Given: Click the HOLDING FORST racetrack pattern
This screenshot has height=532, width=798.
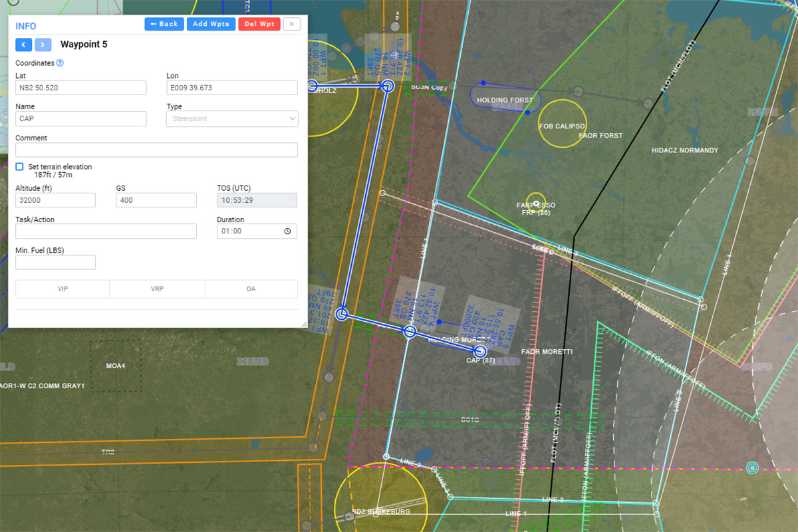Looking at the screenshot, I should pos(505,97).
